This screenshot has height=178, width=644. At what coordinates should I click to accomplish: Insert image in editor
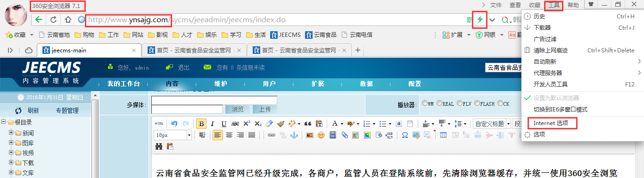310,135
